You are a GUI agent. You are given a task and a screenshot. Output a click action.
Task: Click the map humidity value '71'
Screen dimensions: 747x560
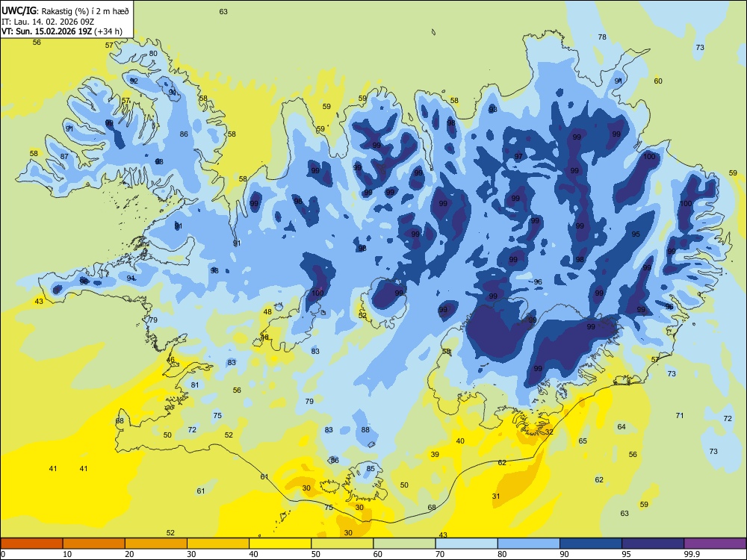click(x=680, y=415)
